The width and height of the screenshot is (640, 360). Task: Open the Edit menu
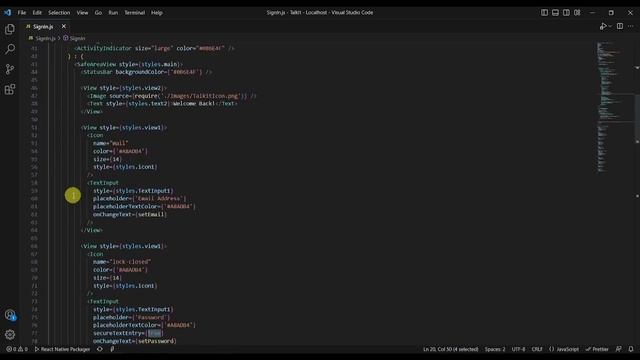[37, 13]
